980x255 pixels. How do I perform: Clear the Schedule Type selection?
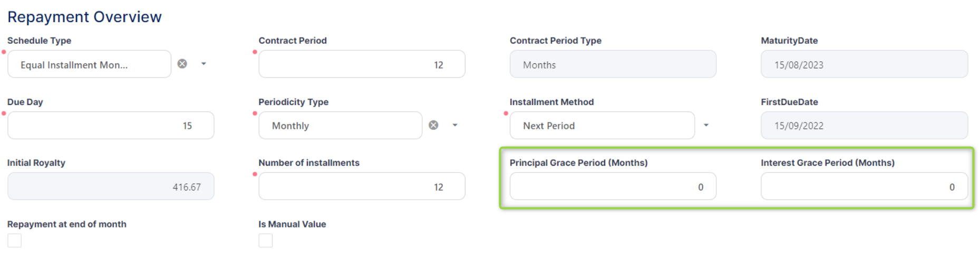182,64
